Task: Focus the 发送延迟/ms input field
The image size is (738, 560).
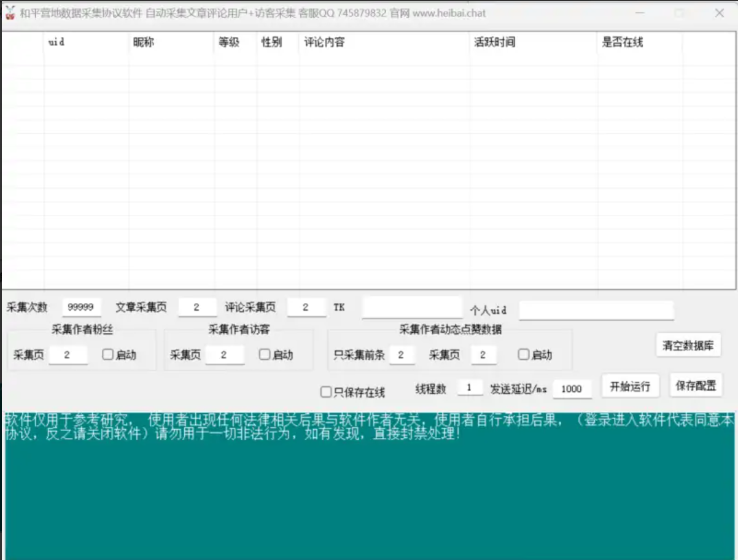Action: pos(572,388)
